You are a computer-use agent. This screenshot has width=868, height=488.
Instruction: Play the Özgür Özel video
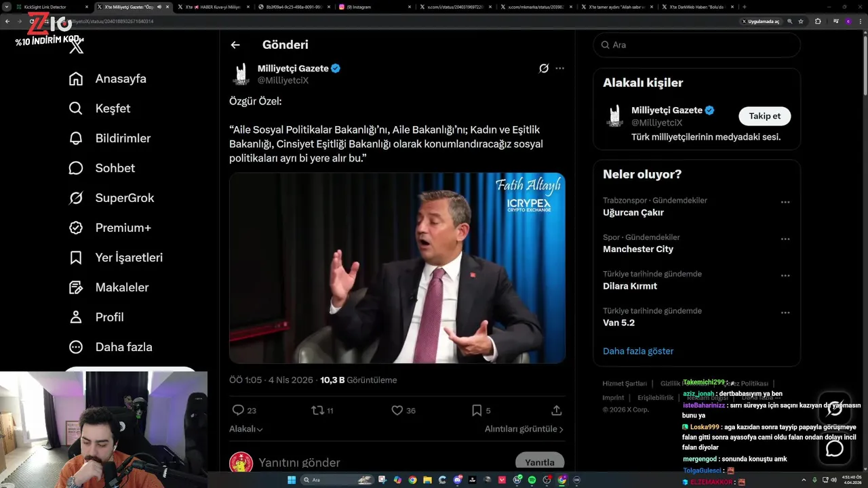point(397,268)
